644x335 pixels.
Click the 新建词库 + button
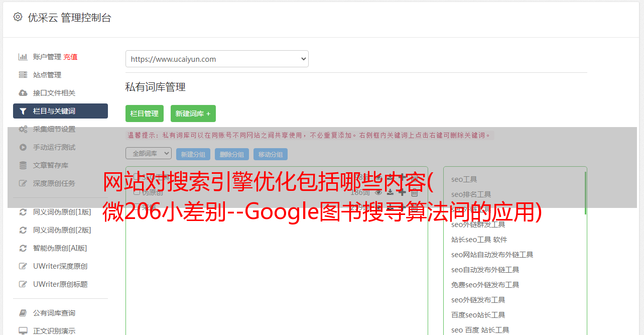tap(193, 114)
